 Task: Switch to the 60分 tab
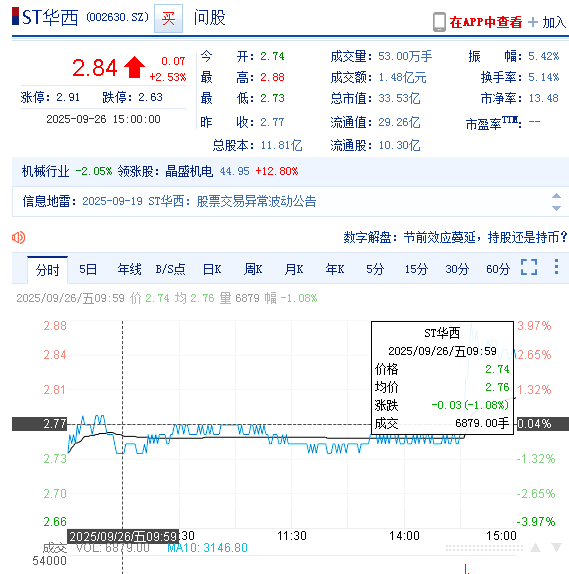[x=498, y=269]
